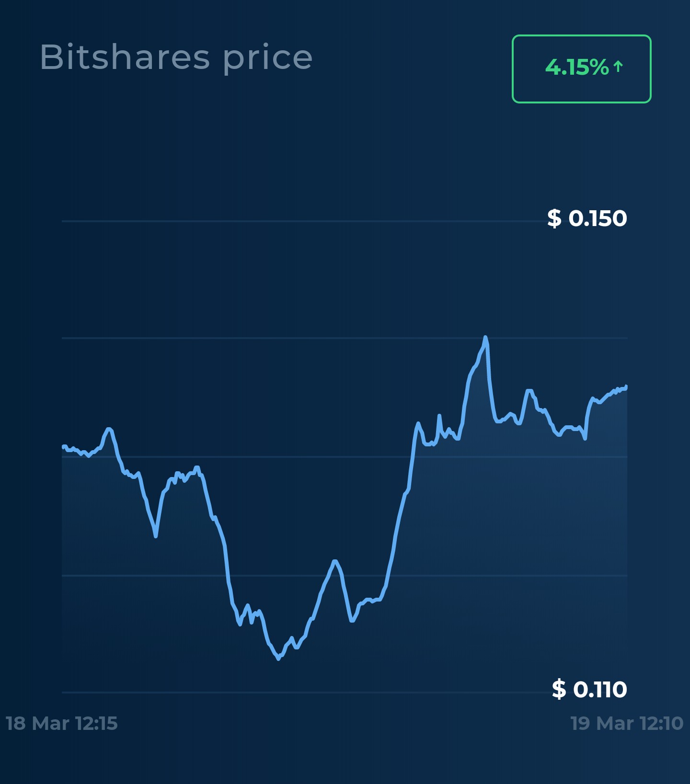
Task: Click the dollar sign of the $ 0.110 label
Action: tap(559, 689)
